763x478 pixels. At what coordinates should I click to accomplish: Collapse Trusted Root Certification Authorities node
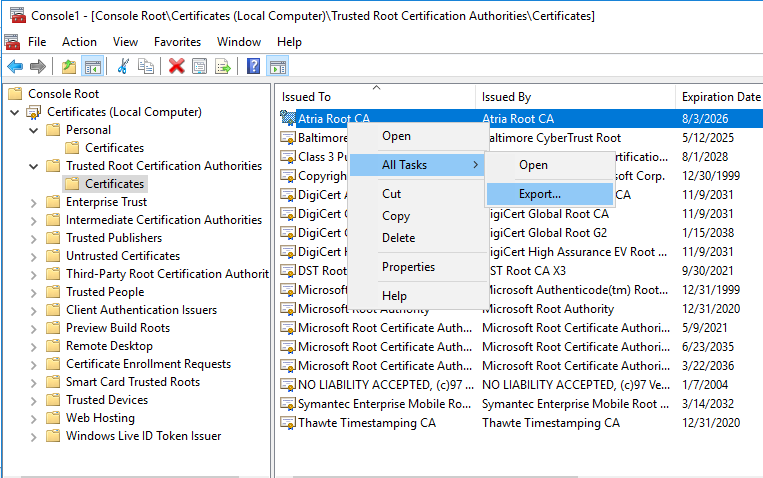pyautogui.click(x=34, y=166)
